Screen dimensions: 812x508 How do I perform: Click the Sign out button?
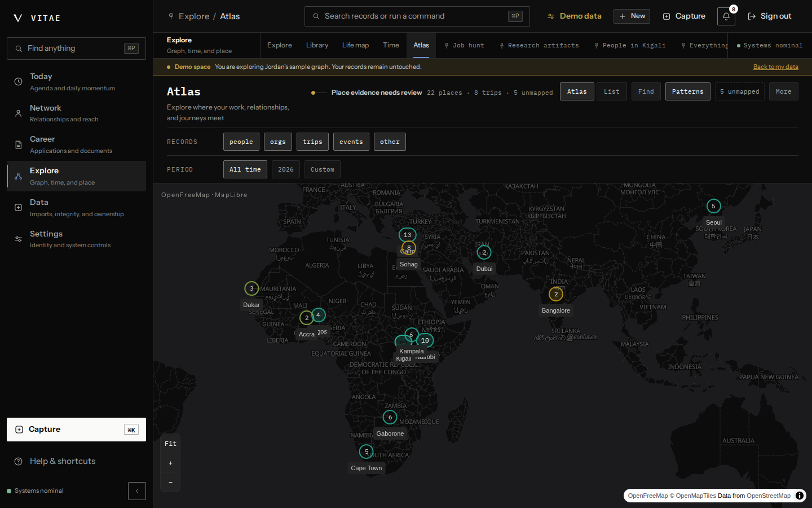(x=770, y=16)
